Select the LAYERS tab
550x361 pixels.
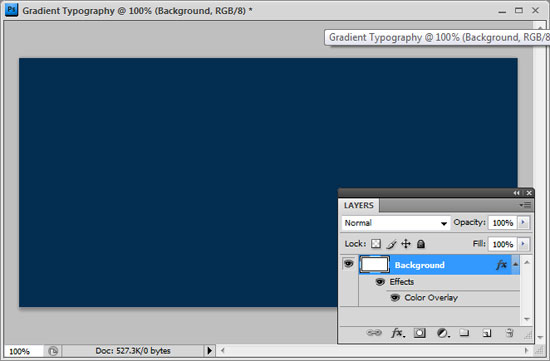click(x=358, y=206)
